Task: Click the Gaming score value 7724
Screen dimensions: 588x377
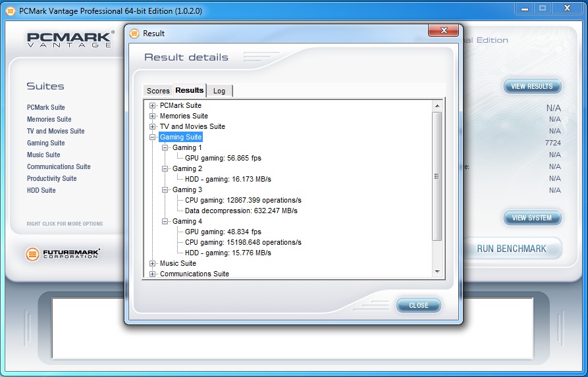Action: pyautogui.click(x=552, y=143)
